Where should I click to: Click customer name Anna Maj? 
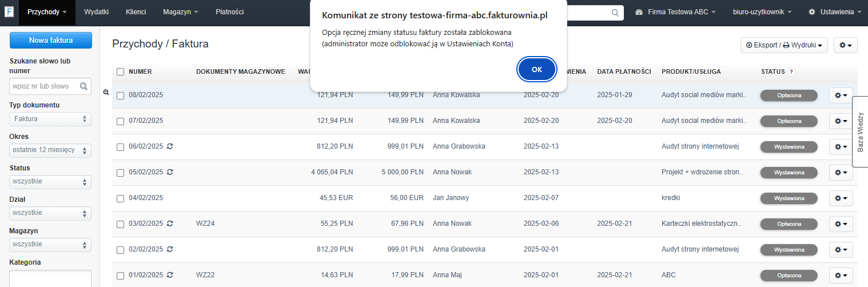tap(447, 275)
